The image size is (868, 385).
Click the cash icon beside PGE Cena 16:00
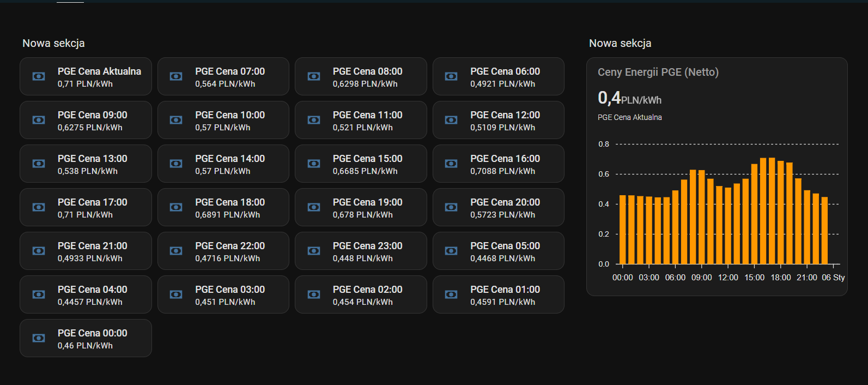451,164
